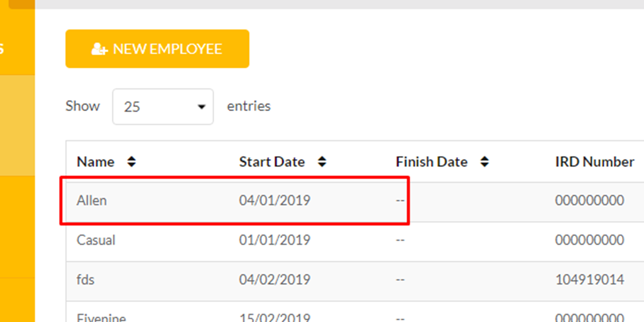Sort by Start Date arrows icon

point(322,162)
